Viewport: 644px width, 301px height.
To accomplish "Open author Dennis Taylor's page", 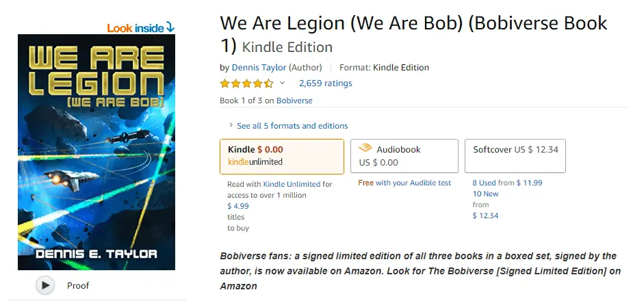I will [x=259, y=67].
